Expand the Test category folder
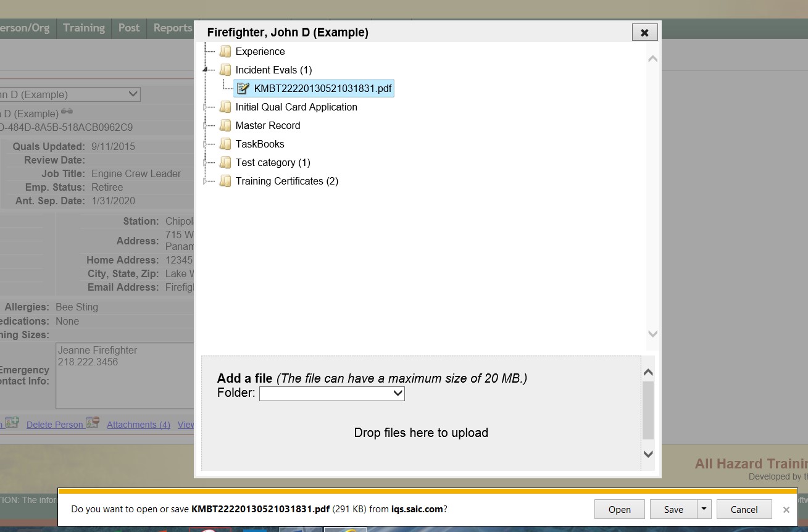The width and height of the screenshot is (808, 532). (206, 162)
